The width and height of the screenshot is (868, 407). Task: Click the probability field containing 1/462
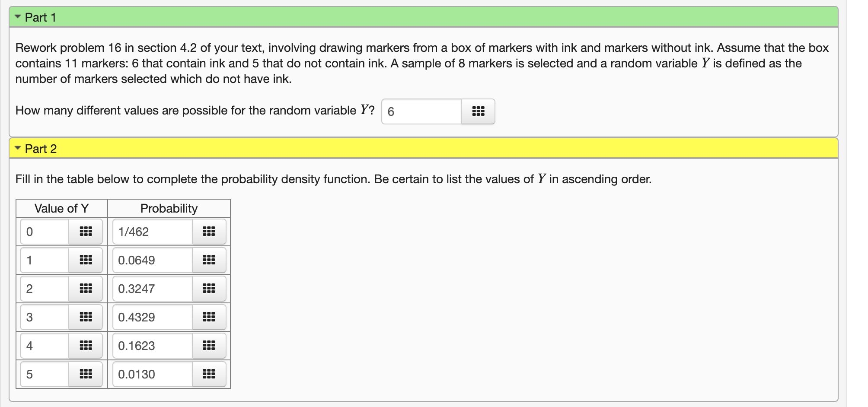point(151,232)
